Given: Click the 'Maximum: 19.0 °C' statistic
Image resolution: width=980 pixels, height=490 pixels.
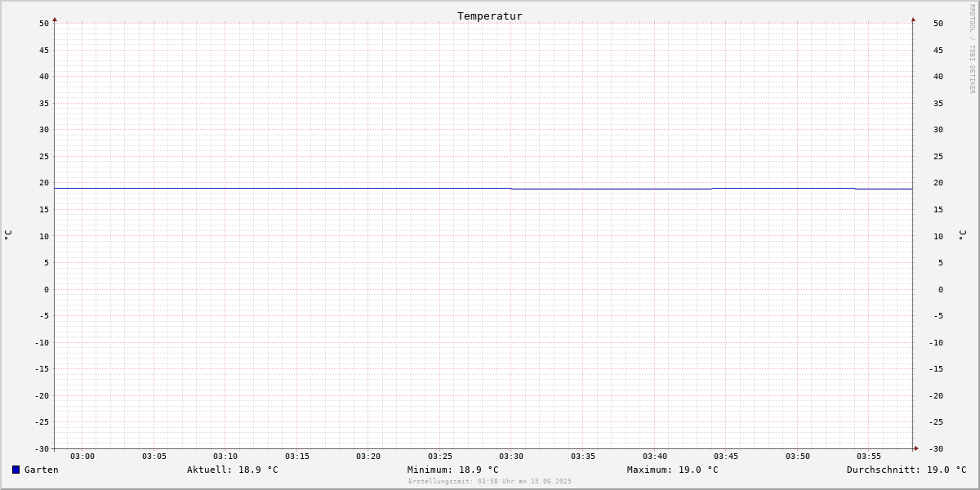Looking at the screenshot, I should [x=673, y=470].
